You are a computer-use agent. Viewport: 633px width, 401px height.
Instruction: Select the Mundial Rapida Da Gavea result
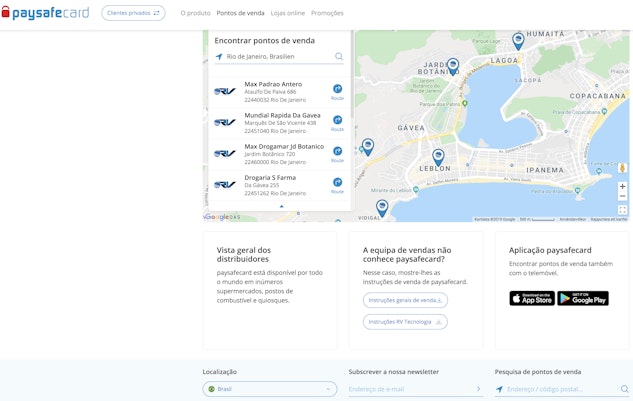279,123
